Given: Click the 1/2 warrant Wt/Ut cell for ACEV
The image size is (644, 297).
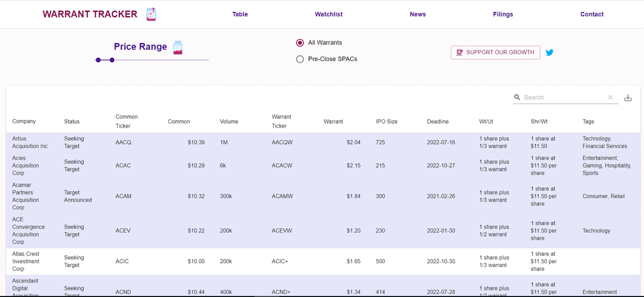Looking at the screenshot, I should 494,231.
